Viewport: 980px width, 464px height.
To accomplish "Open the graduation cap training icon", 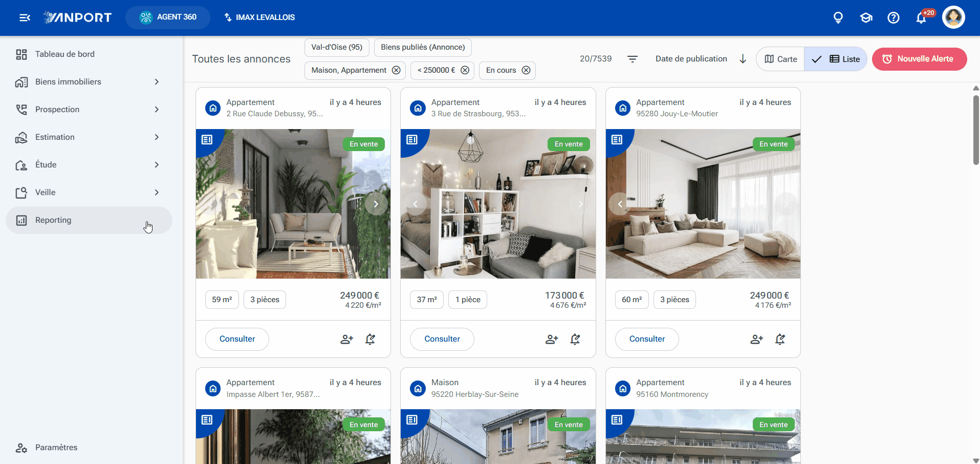I will [866, 17].
